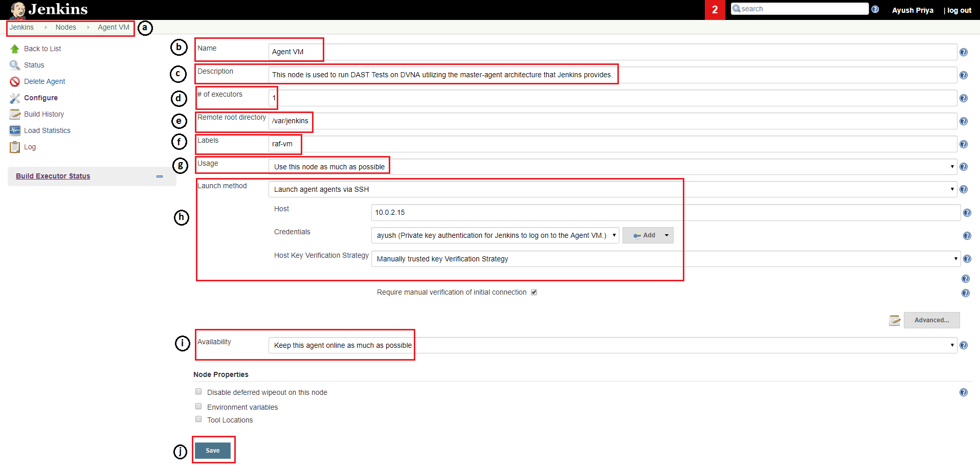Open the Usage dropdown
Image resolution: width=980 pixels, height=467 pixels.
tap(613, 167)
